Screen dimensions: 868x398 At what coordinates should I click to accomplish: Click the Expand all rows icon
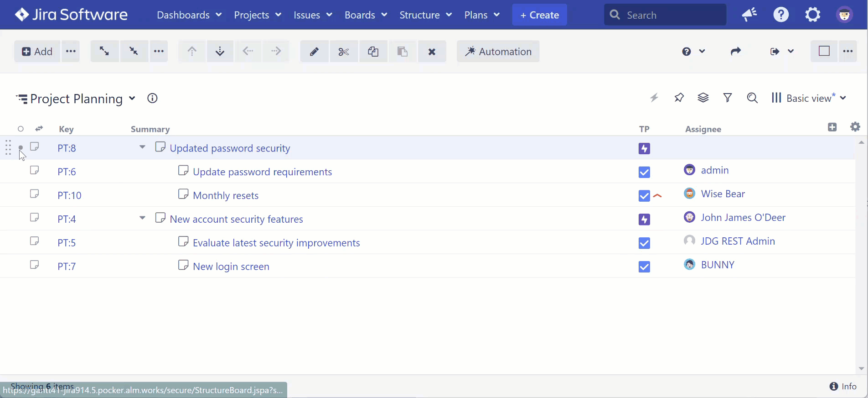[x=104, y=51]
